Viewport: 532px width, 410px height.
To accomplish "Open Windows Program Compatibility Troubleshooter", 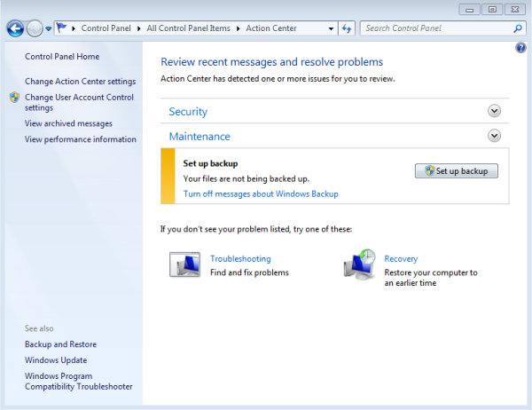I will pyautogui.click(x=79, y=381).
